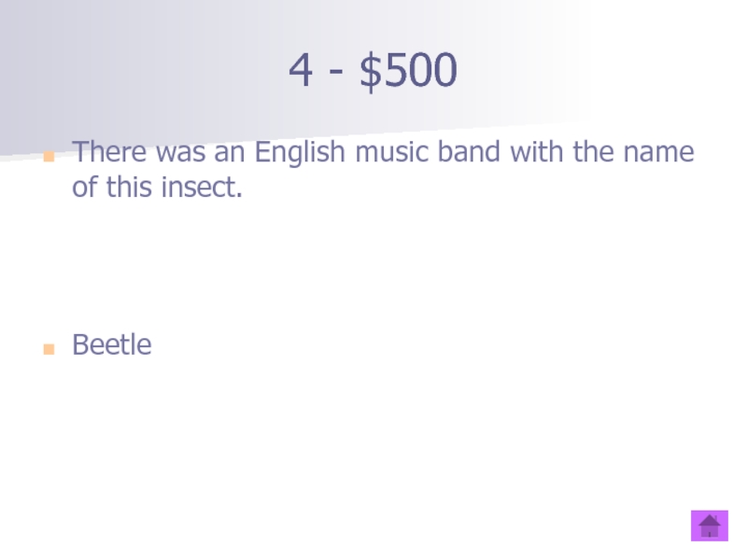Click the word "the" in the clue
The height and width of the screenshot is (560, 747).
tap(591, 152)
